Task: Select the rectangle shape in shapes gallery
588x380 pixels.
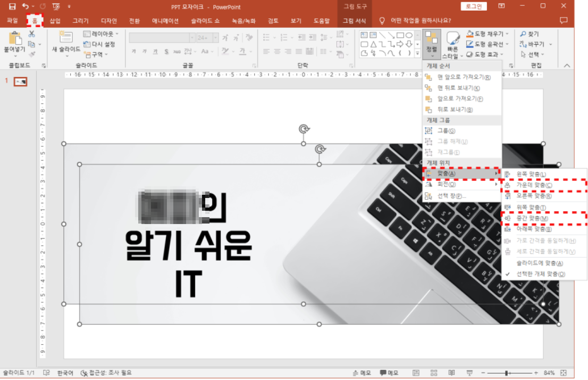Action: tap(400, 35)
